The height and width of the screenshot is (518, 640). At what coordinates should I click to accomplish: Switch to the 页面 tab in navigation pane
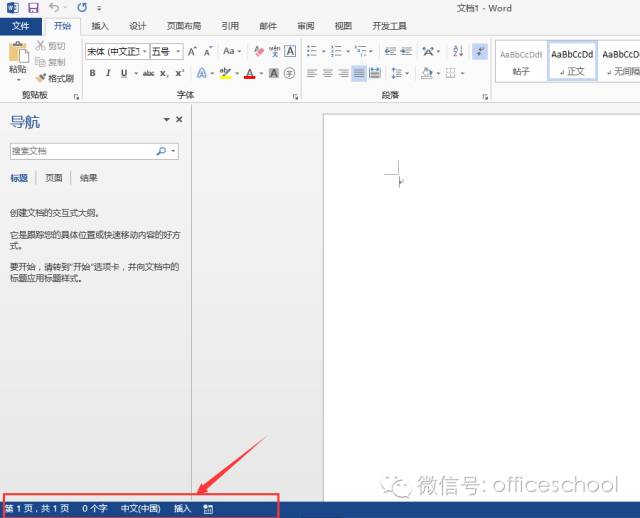point(54,178)
